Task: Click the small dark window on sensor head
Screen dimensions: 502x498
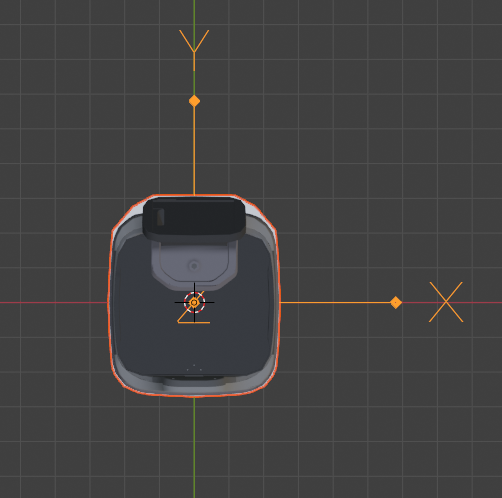Action: [159, 217]
